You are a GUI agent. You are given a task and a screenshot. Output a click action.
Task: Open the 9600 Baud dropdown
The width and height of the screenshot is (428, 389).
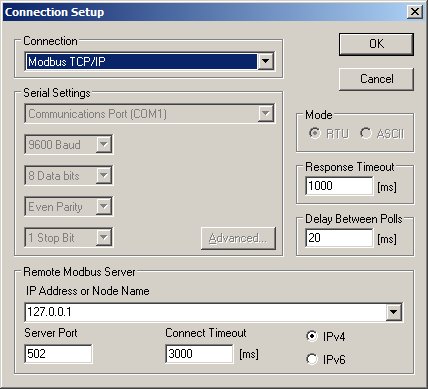(69, 144)
